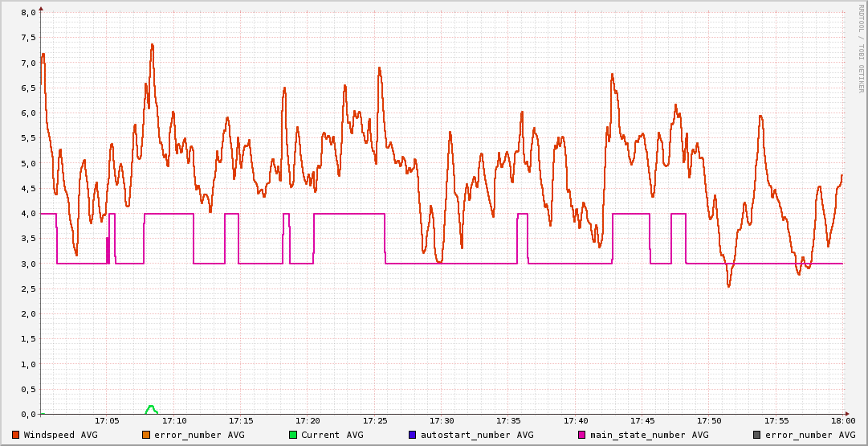Image resolution: width=868 pixels, height=446 pixels.
Task: Click the 4,0 value on the y-axis
Action: (28, 214)
